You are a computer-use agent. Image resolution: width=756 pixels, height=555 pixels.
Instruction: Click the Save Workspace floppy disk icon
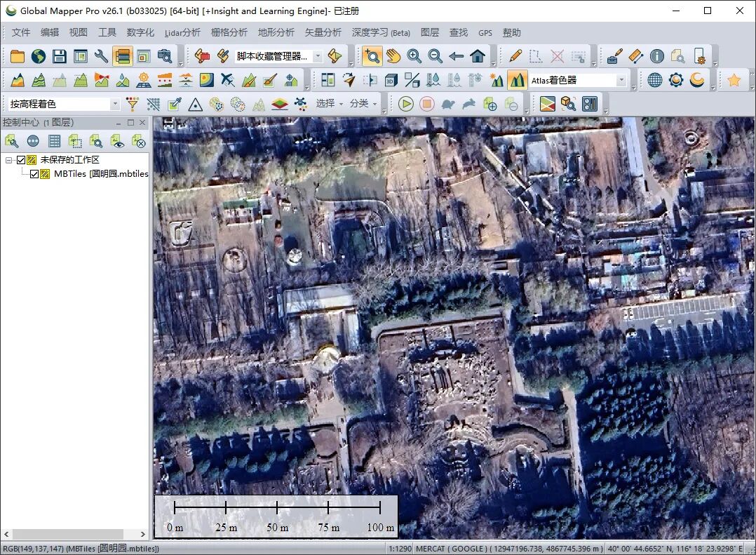(x=60, y=56)
